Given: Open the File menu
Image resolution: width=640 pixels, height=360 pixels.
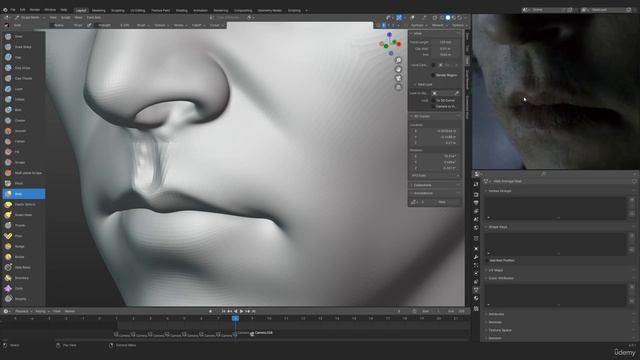Looking at the screenshot, I should point(13,10).
